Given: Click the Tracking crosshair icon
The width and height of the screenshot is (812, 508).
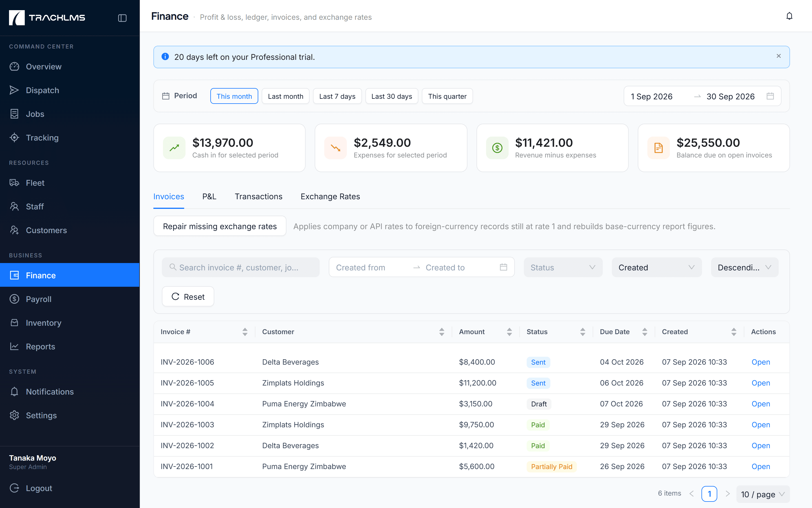Looking at the screenshot, I should click(x=14, y=137).
